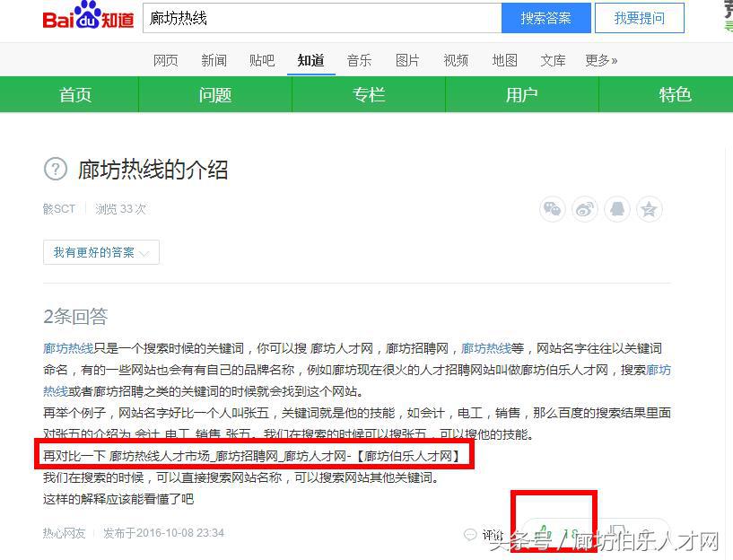The width and height of the screenshot is (733, 560).
Task: Switch to the 视频 tab
Action: tap(456, 60)
